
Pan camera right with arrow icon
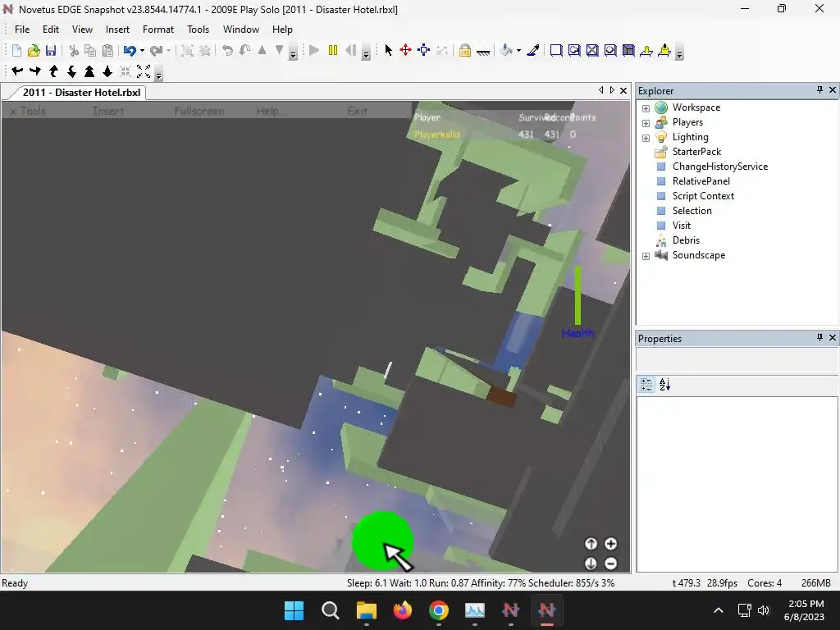[35, 71]
